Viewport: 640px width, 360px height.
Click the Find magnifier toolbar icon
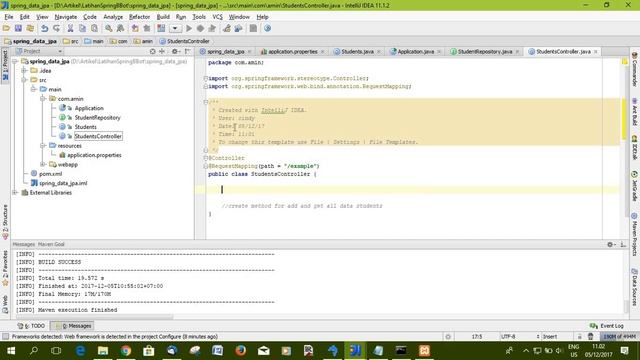(109, 28)
